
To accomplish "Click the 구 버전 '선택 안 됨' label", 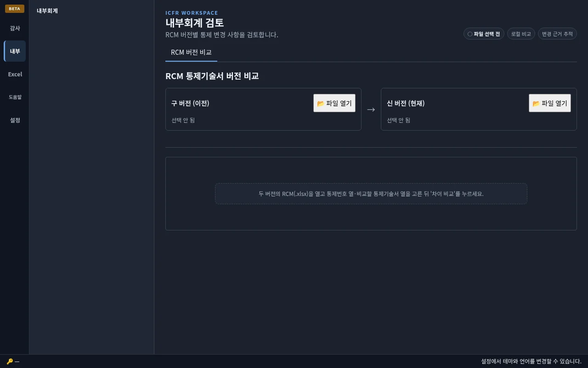I will point(183,120).
